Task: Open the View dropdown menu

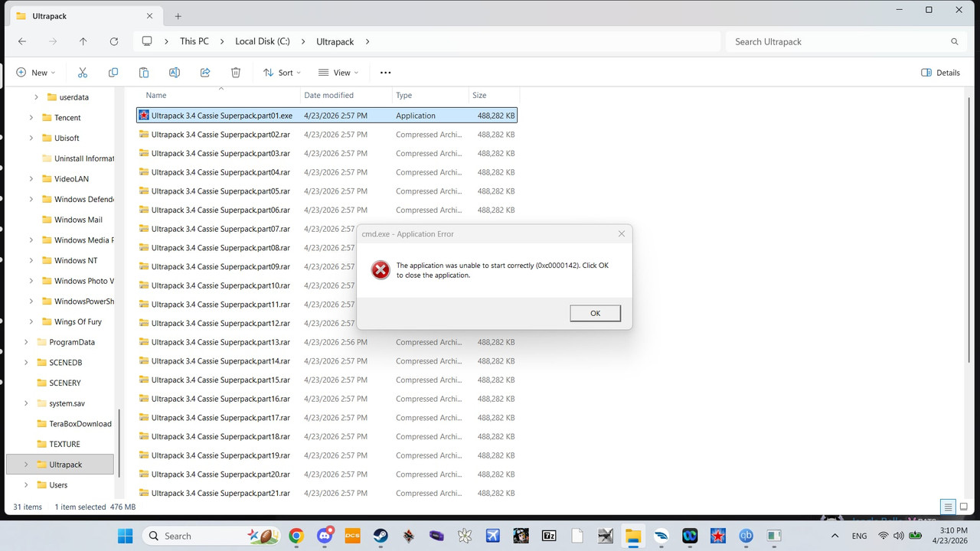Action: (338, 73)
